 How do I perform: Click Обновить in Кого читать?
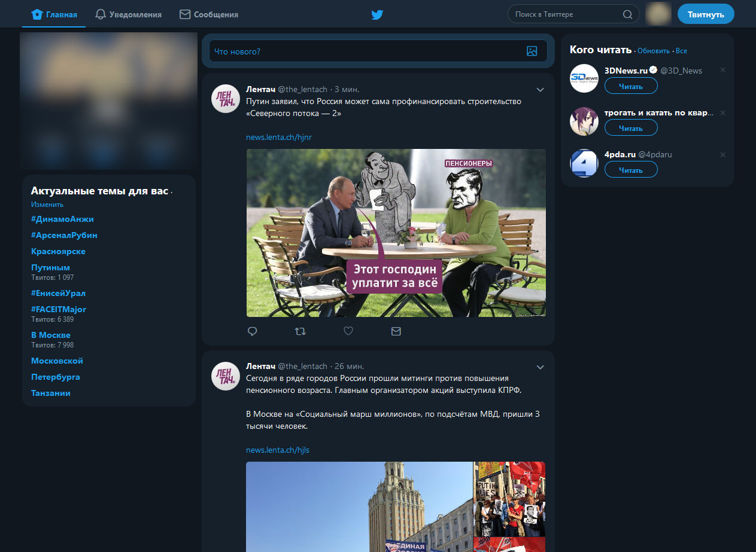click(654, 51)
